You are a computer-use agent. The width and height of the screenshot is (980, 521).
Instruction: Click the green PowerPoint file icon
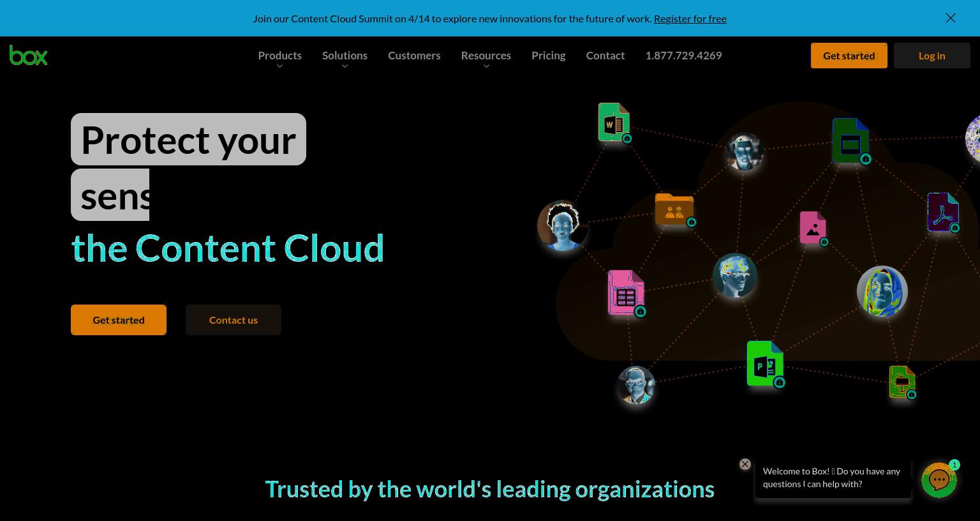[765, 363]
